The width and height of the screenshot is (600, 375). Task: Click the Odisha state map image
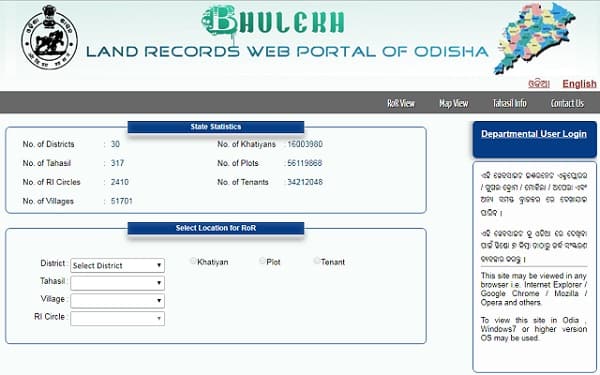click(x=534, y=38)
